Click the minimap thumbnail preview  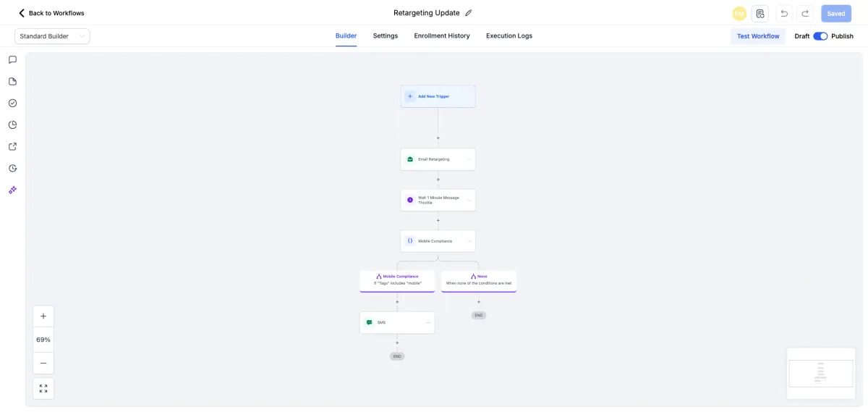pos(821,374)
